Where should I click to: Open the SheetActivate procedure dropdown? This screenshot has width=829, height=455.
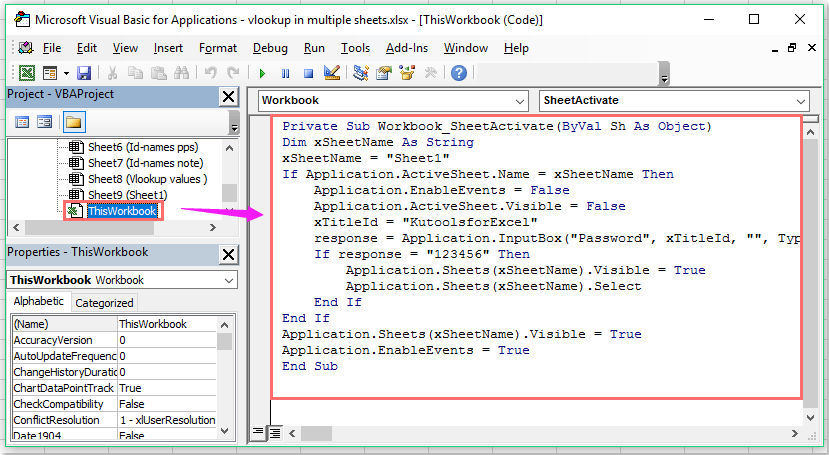(799, 101)
